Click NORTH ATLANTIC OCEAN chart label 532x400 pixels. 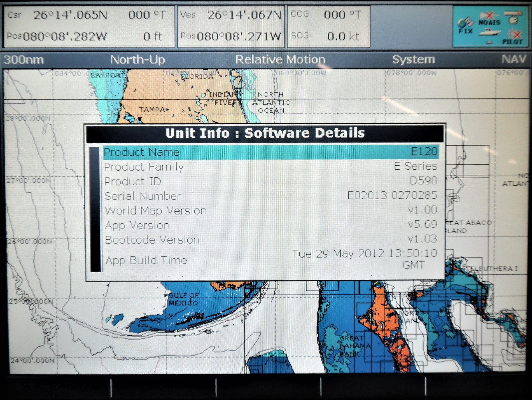point(271,102)
